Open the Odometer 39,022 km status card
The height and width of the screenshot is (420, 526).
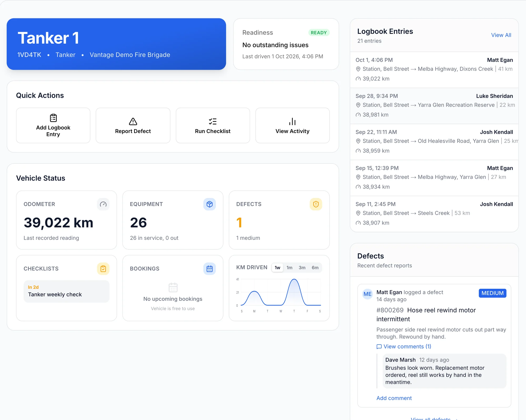[x=67, y=220]
